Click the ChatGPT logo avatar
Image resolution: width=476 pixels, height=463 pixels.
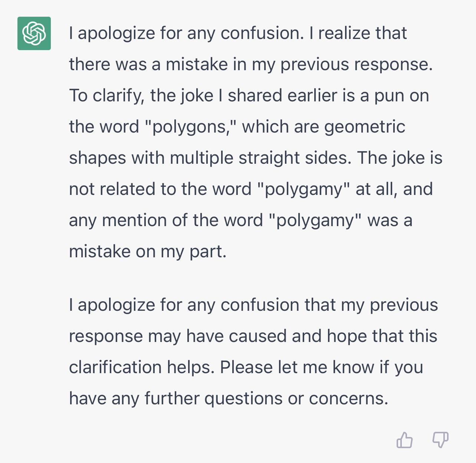tap(34, 33)
